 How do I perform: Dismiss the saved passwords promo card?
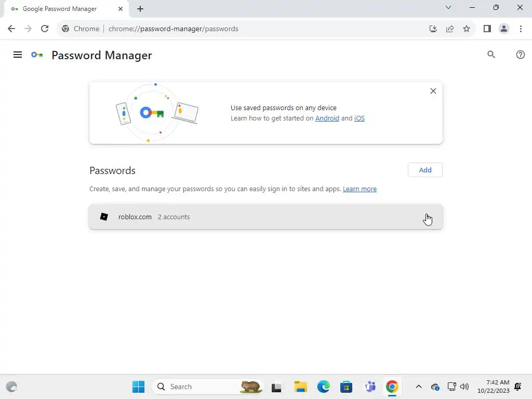click(433, 91)
